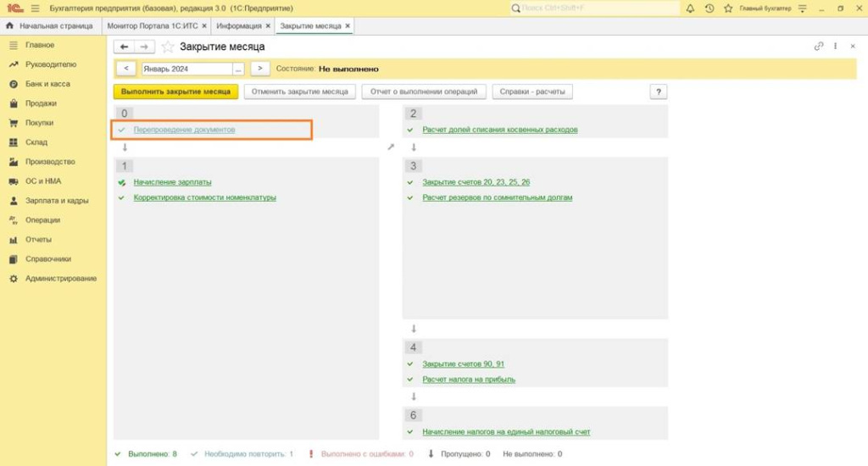868x466 pixels.
Task: Open the notifications bell icon
Action: 690,8
